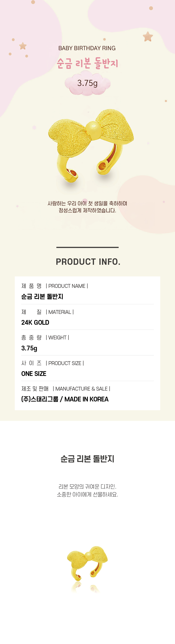Viewport: 175px width, 644px height.
Task: Click the 24K GOLD material value
Action: [x=35, y=322]
